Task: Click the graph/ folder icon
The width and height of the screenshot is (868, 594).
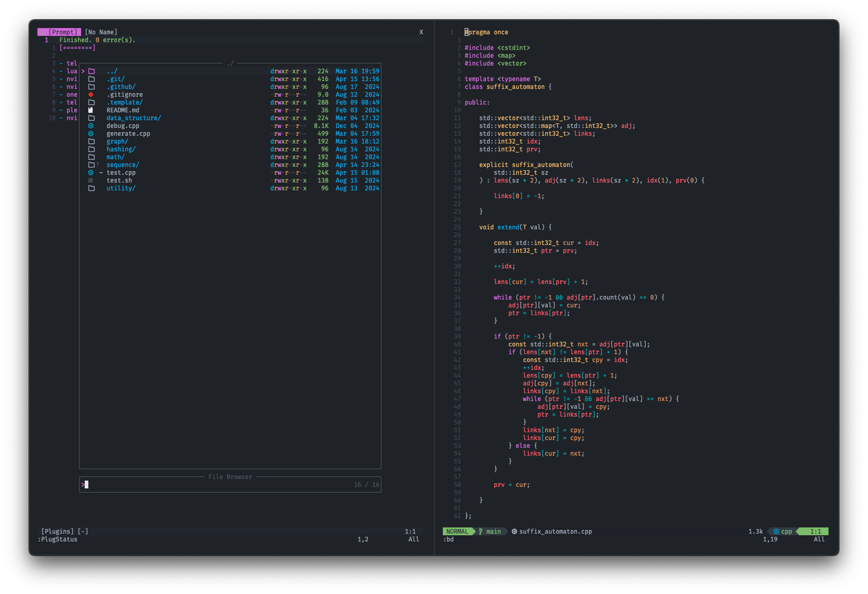Action: [91, 141]
